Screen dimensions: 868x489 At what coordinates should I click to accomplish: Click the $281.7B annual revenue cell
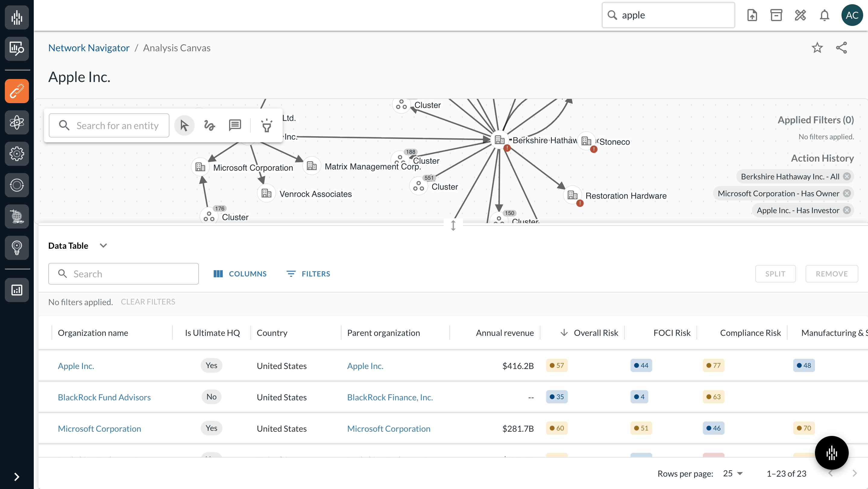click(518, 428)
